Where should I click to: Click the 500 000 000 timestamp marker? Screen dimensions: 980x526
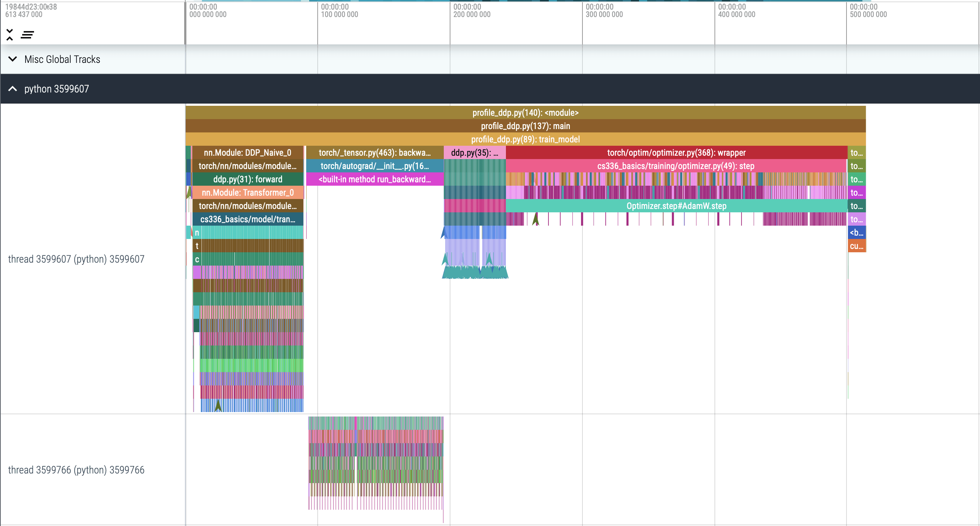pos(868,11)
